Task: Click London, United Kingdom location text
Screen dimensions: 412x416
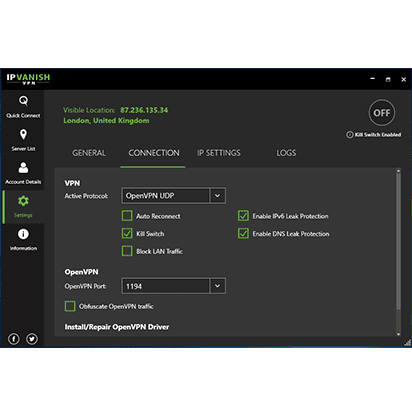Action: pos(106,121)
